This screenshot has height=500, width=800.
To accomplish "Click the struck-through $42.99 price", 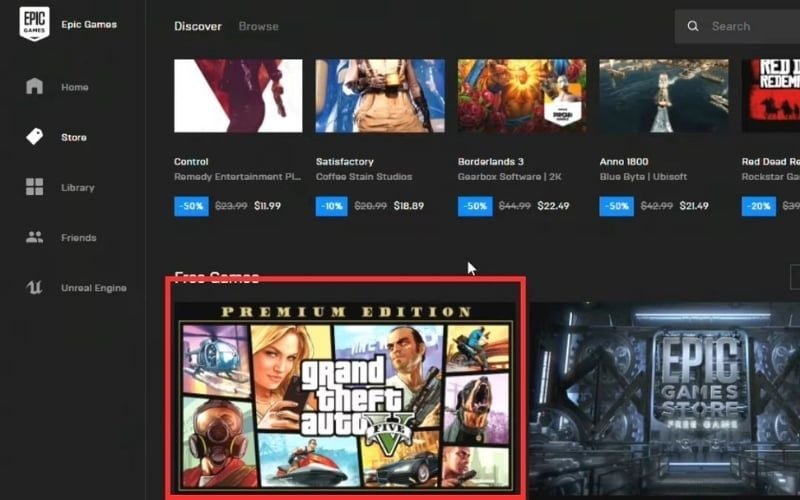I will tap(657, 206).
